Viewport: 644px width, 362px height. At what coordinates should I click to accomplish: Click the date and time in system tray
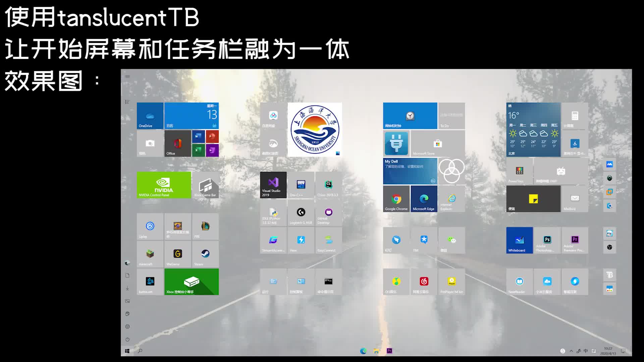pyautogui.click(x=618, y=351)
